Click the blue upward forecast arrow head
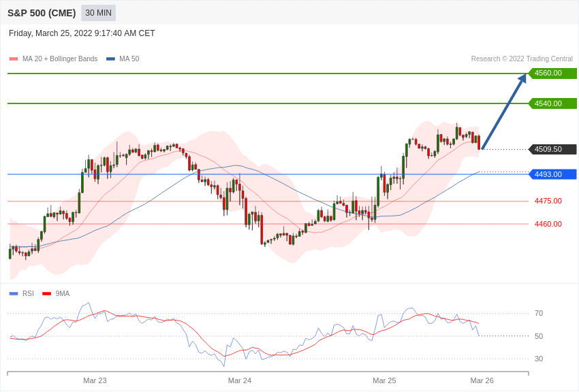Image resolution: width=579 pixels, height=392 pixels. [522, 78]
